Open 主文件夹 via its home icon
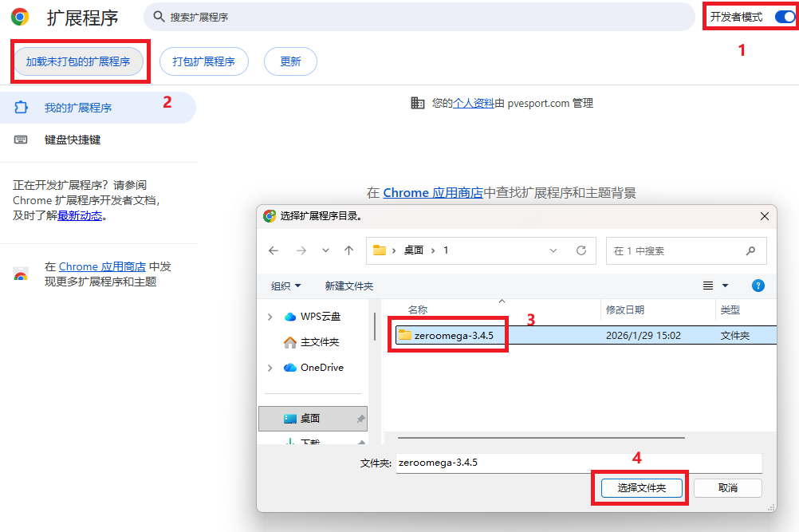Screen dimensions: 799x532 (x=289, y=342)
